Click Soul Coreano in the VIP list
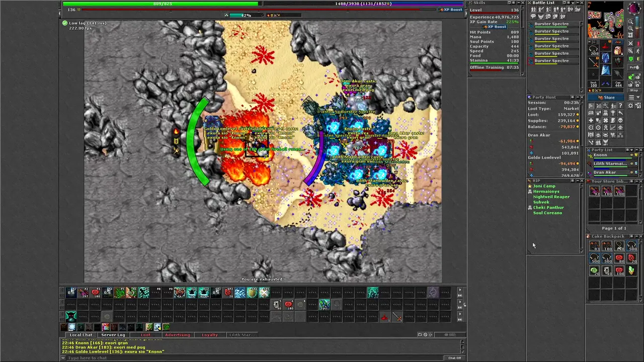This screenshot has height=362, width=644. click(547, 213)
